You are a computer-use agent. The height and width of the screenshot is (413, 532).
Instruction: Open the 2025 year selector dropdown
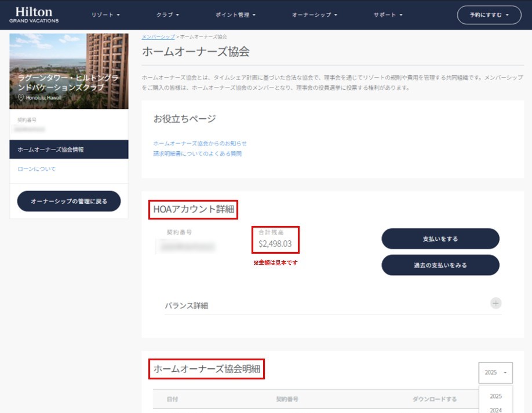pos(495,372)
